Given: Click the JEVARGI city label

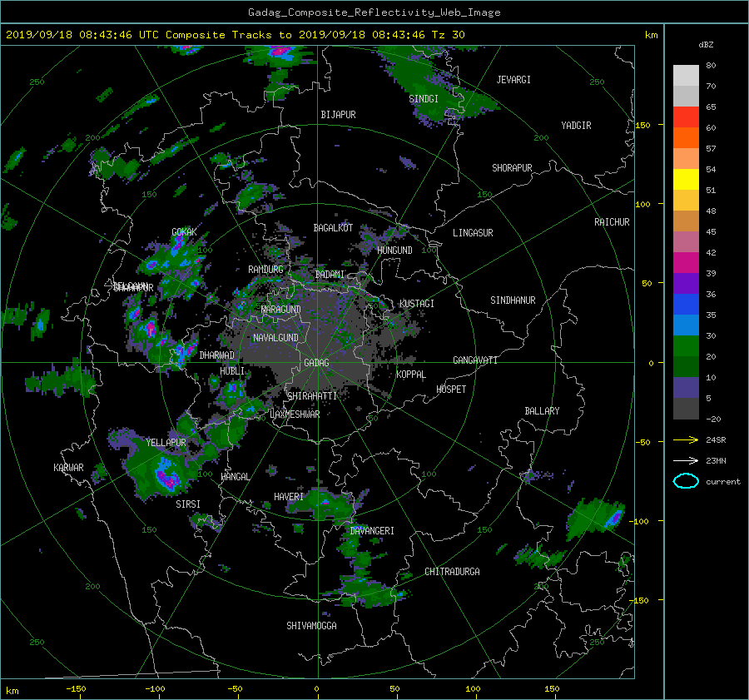Looking at the screenshot, I should coord(513,80).
